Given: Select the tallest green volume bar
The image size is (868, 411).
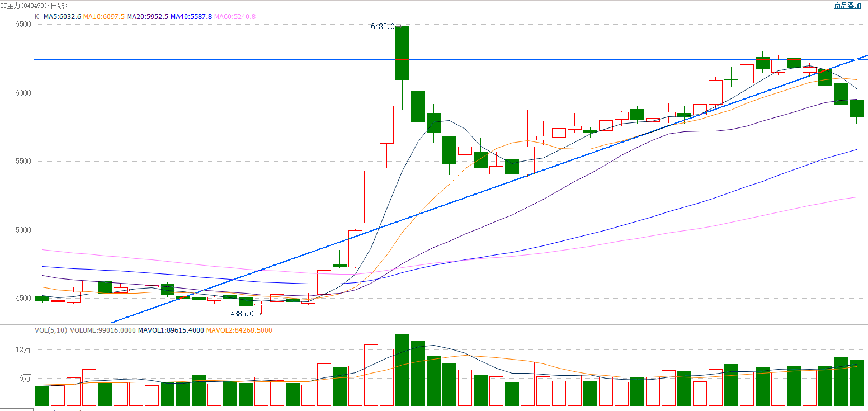Looking at the screenshot, I should [x=403, y=370].
